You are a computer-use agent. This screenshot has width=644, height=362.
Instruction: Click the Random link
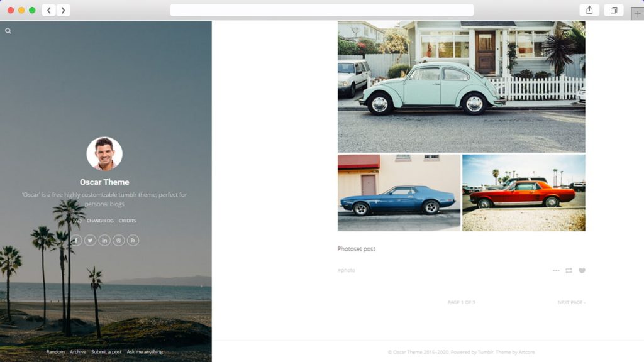tap(55, 352)
